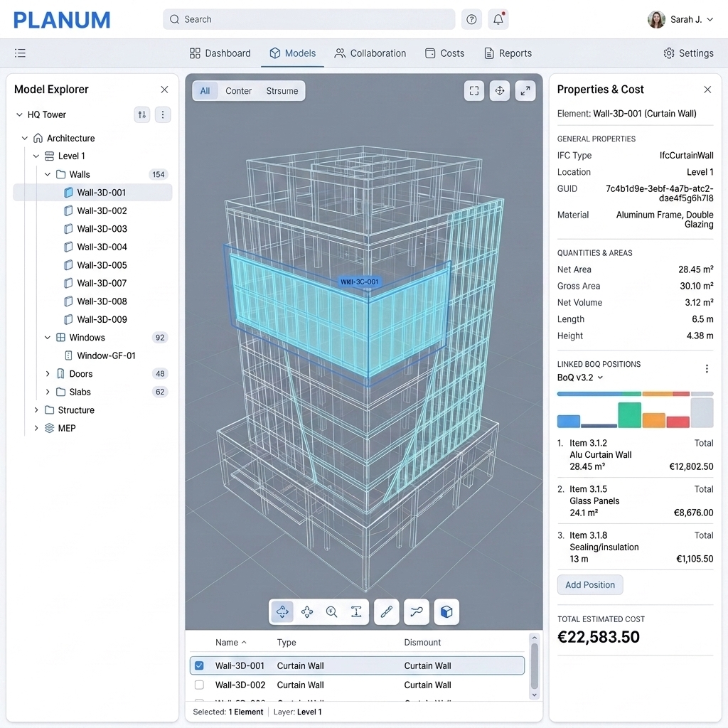Open the help question mark icon
This screenshot has height=728, width=728.
(471, 19)
